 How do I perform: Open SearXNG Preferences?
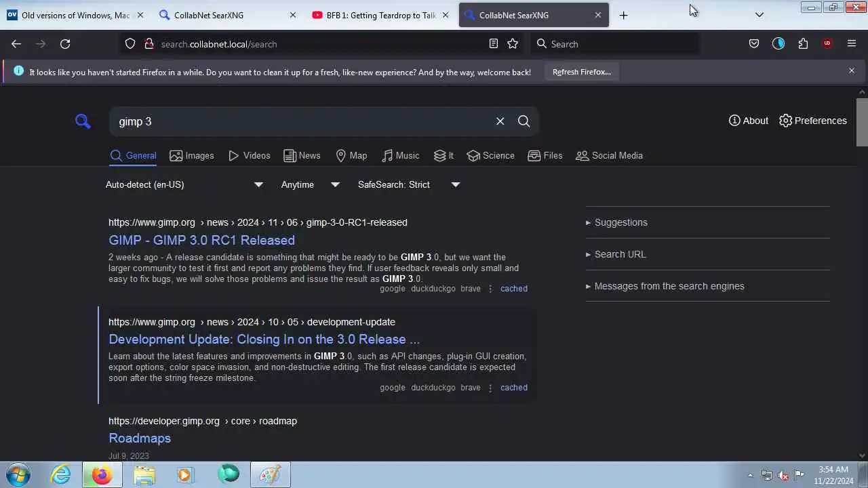(x=813, y=121)
